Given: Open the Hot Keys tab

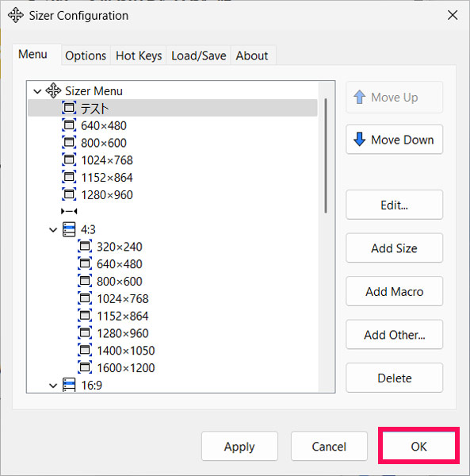Looking at the screenshot, I should [x=139, y=56].
